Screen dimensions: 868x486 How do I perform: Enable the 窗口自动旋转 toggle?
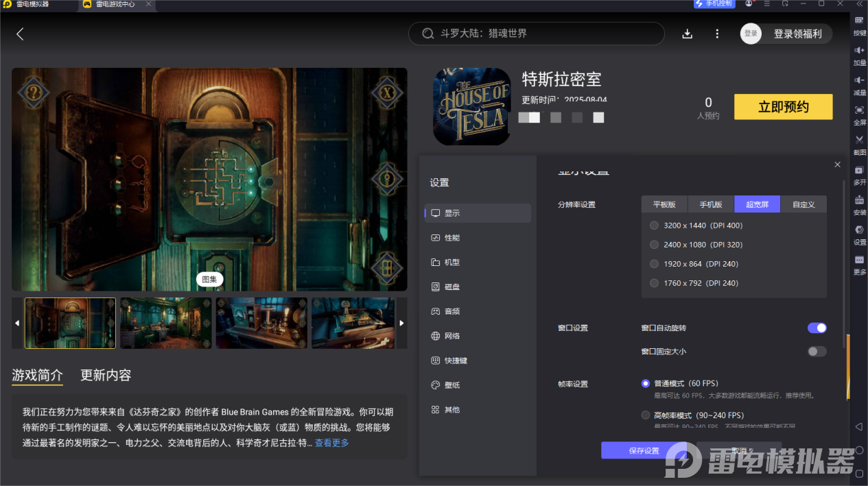[x=817, y=328]
